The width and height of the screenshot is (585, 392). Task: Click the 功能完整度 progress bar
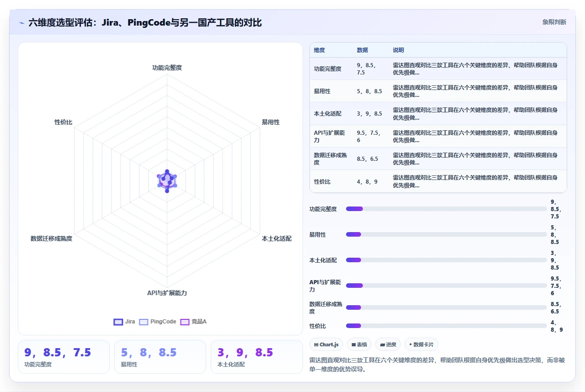(447, 209)
